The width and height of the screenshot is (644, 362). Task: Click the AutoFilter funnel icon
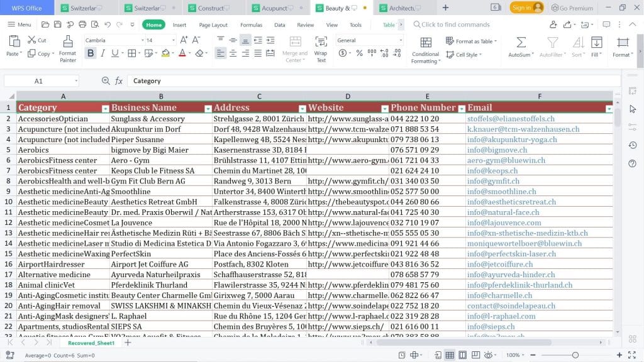click(552, 42)
